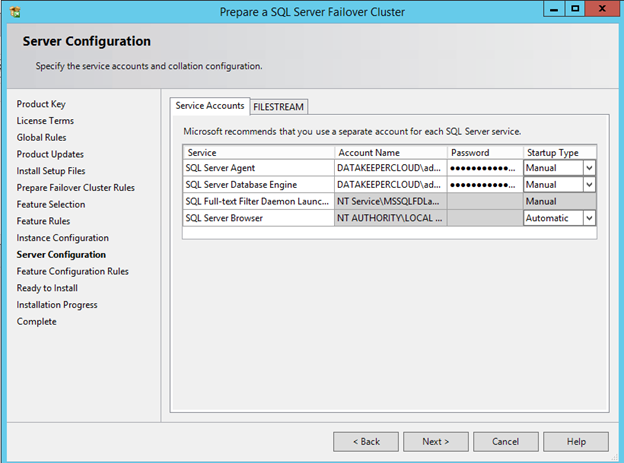
Task: Select the SQL Server Browser service row
Action: pyautogui.click(x=257, y=218)
